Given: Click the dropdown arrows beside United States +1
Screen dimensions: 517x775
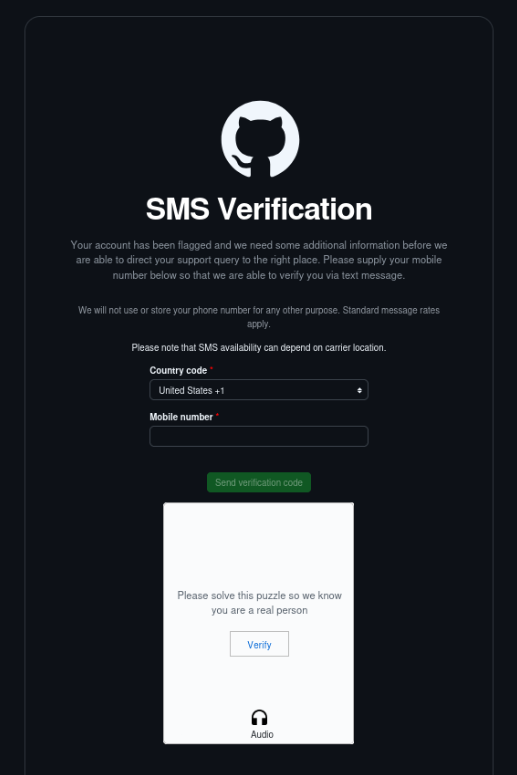Looking at the screenshot, I should point(359,390).
